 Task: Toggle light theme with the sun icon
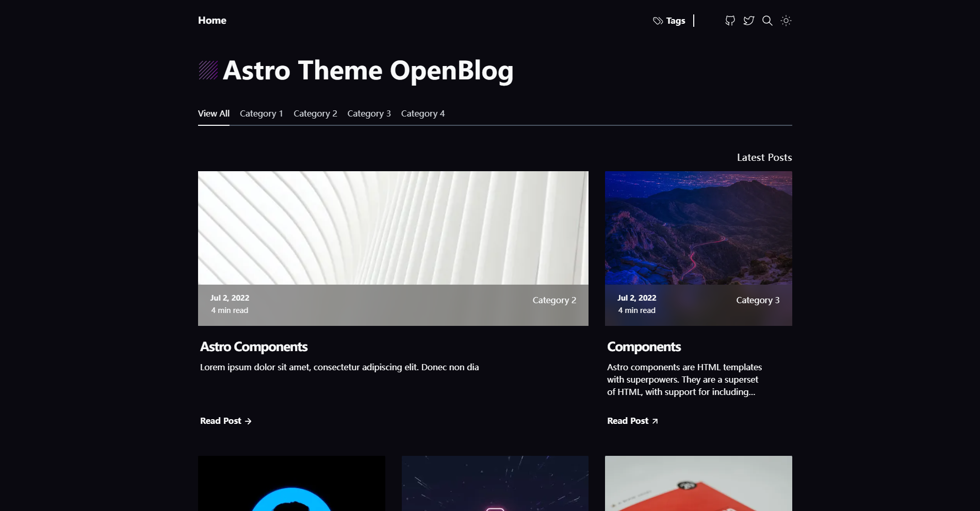click(786, 21)
